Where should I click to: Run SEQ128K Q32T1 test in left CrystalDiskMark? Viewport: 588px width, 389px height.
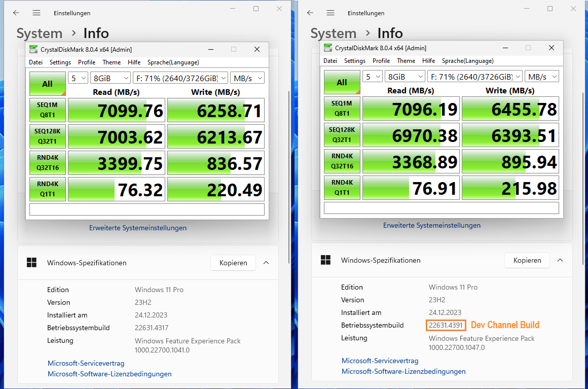pos(48,136)
